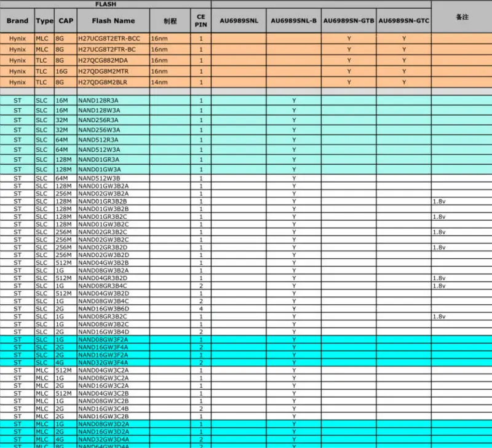The image size is (492, 448).
Task: Select cell NAND256R3A
Action: (x=113, y=120)
